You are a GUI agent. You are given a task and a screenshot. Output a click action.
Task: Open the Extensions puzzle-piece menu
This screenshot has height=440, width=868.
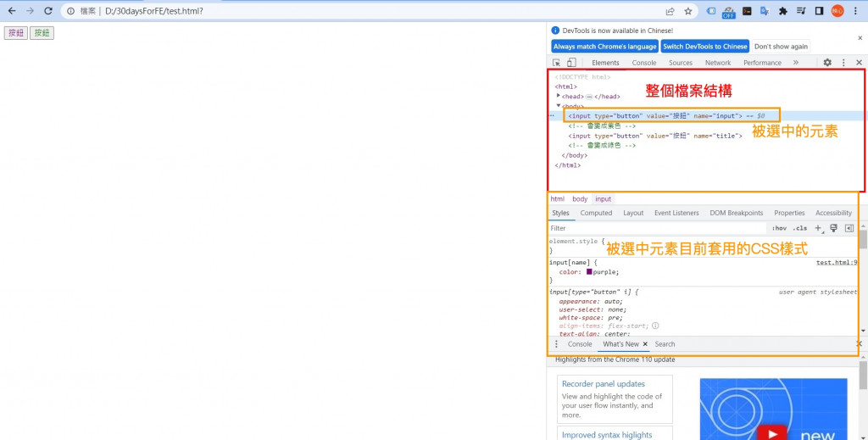tap(782, 11)
